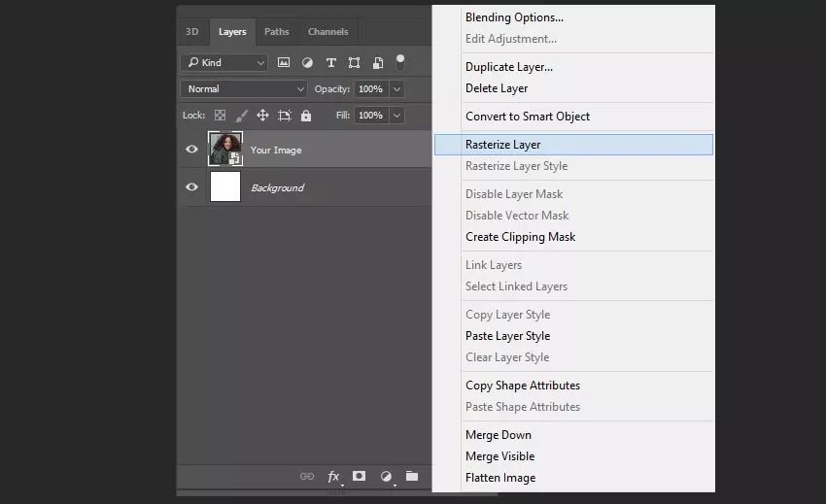The height and width of the screenshot is (504, 826).
Task: Open the Opacity slider dropdown arrow
Action: tap(396, 89)
